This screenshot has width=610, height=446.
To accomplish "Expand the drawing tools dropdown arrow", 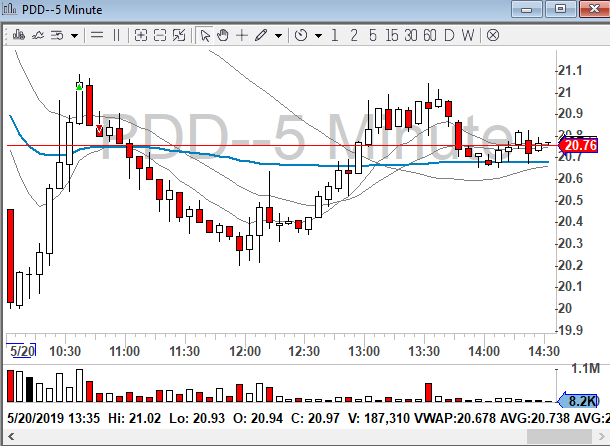I will pyautogui.click(x=278, y=36).
